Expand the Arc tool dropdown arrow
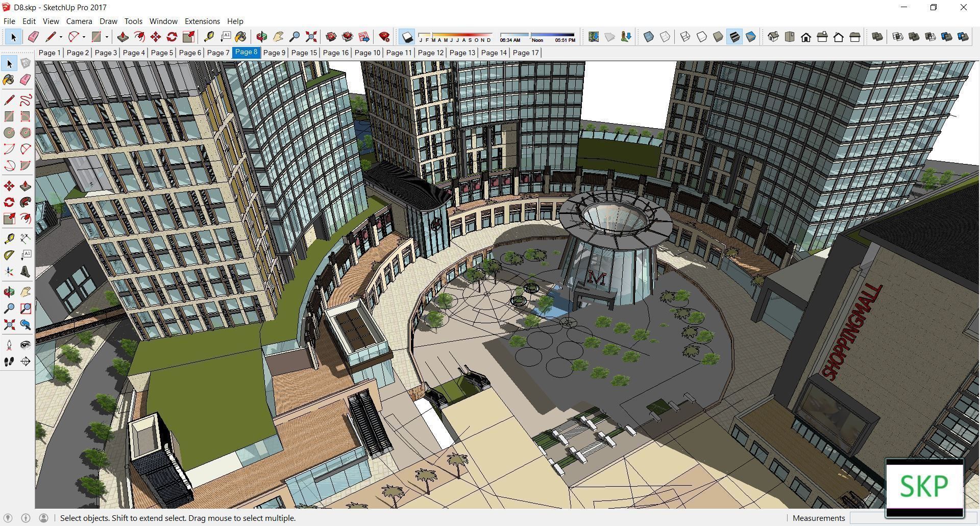The image size is (980, 526). tap(84, 37)
